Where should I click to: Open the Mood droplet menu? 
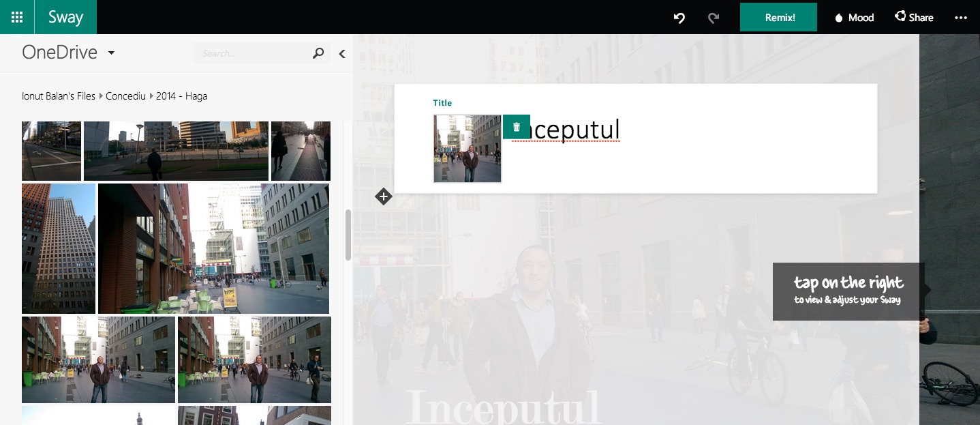tap(854, 18)
